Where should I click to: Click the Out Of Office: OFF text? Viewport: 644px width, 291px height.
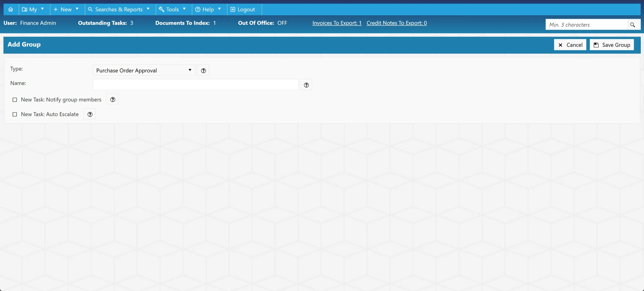point(262,23)
